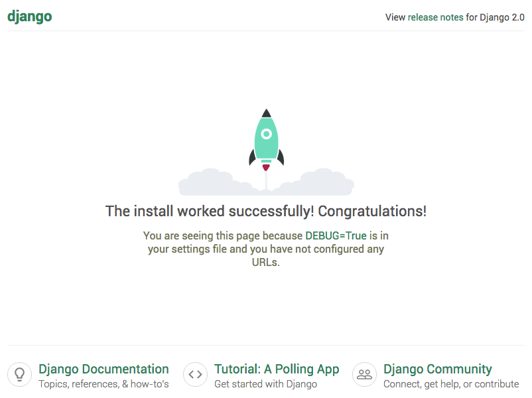Click the 'Topics, references, & how-to's' subtitle

click(105, 383)
